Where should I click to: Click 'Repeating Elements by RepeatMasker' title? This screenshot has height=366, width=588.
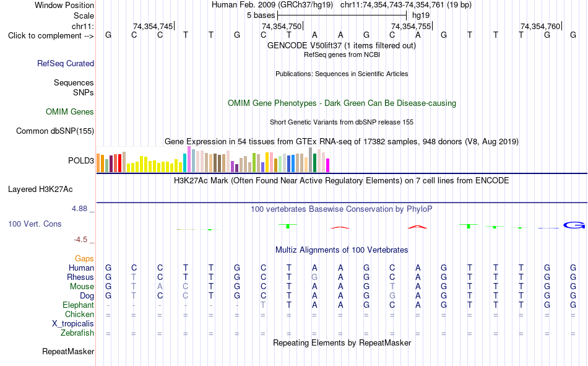(342, 342)
